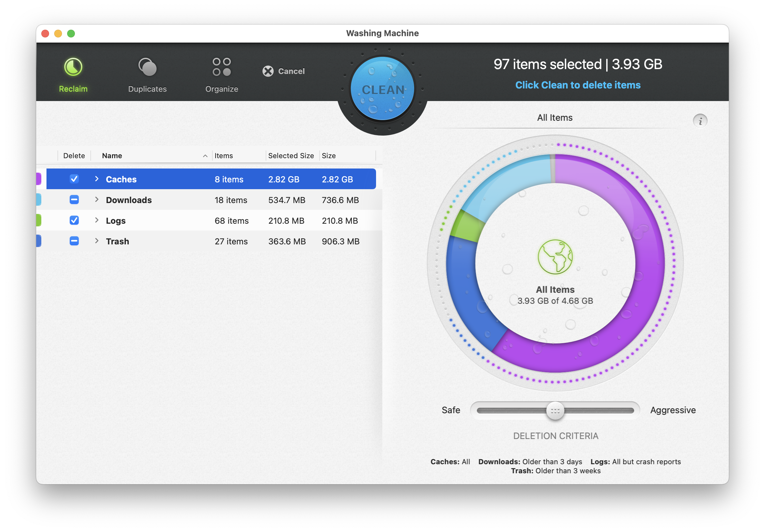Click the purple Caches color tag
765x532 pixels.
click(39, 179)
